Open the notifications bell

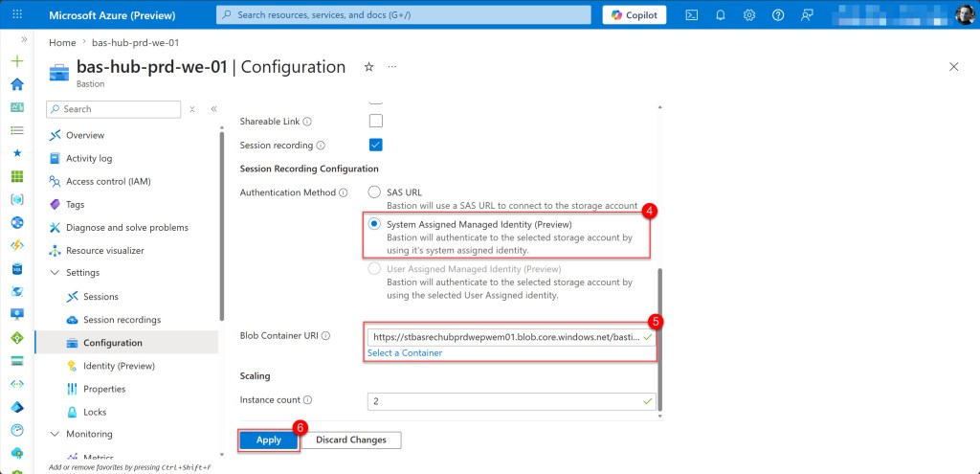point(721,15)
